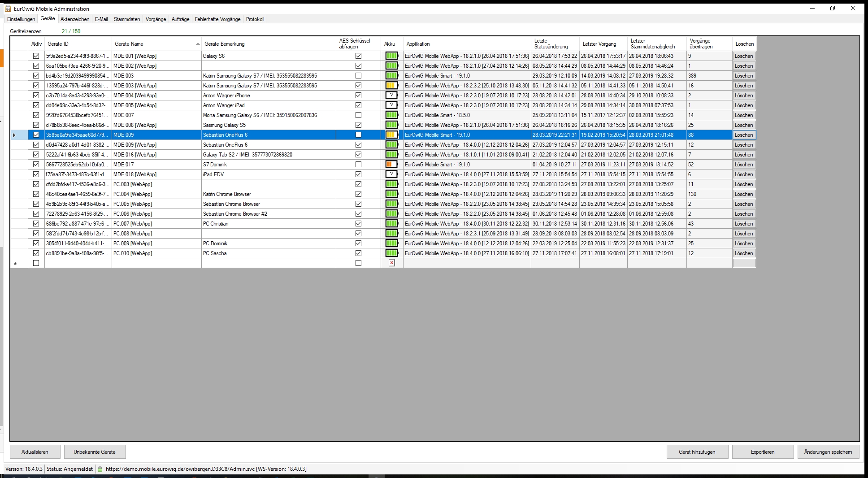Screen dimensions: 868x478
Task: Click the green battery icon for Galaxy S6
Action: click(x=391, y=56)
